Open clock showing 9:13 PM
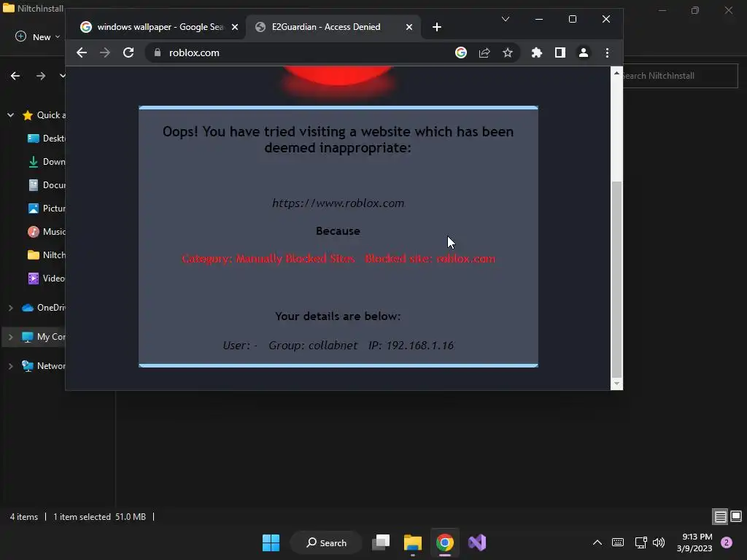The height and width of the screenshot is (560, 747). [x=694, y=542]
